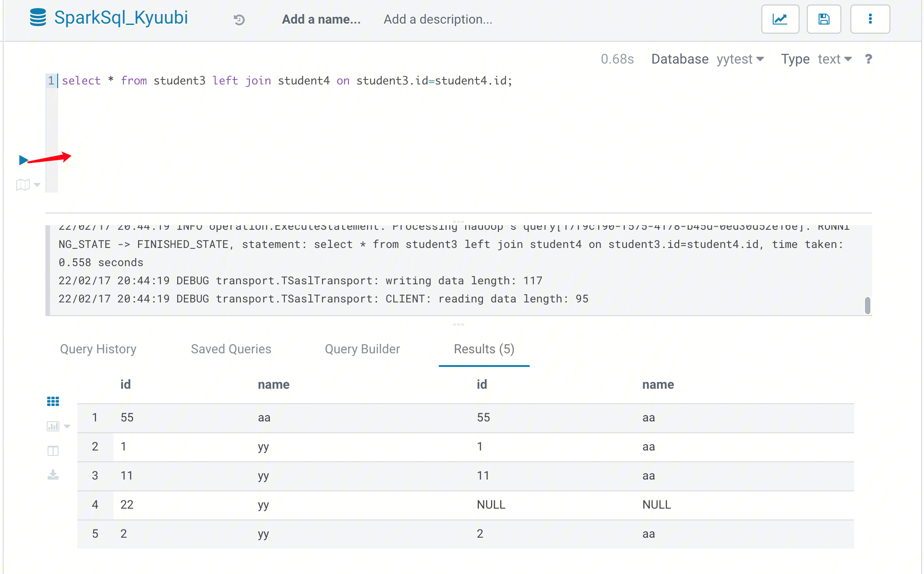Expand the Database yytest dropdown
Screen dimensions: 924x574
pos(740,59)
